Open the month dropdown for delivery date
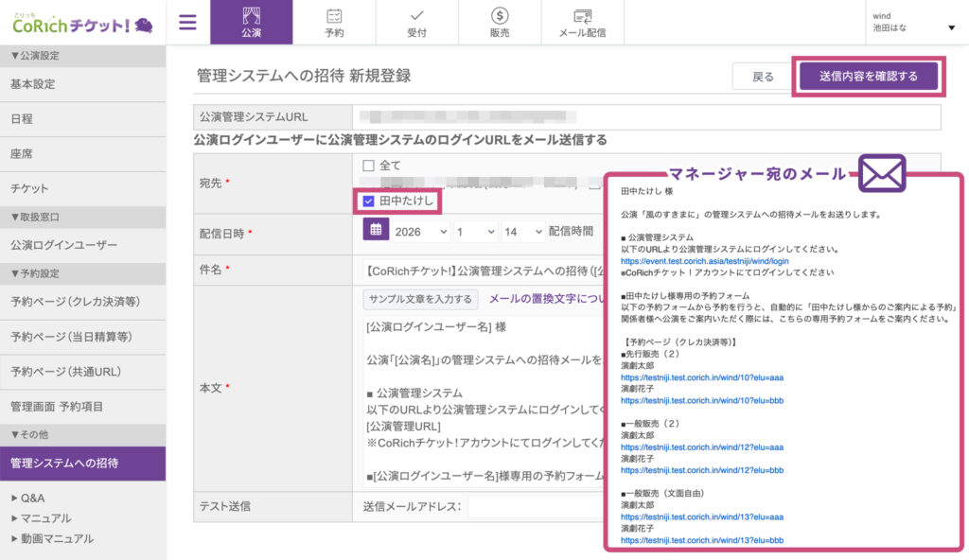 [x=475, y=231]
